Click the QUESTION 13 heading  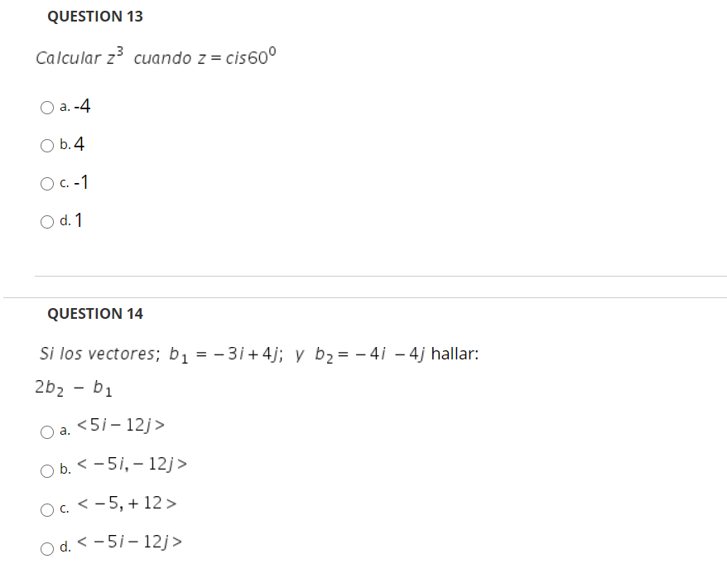94,16
